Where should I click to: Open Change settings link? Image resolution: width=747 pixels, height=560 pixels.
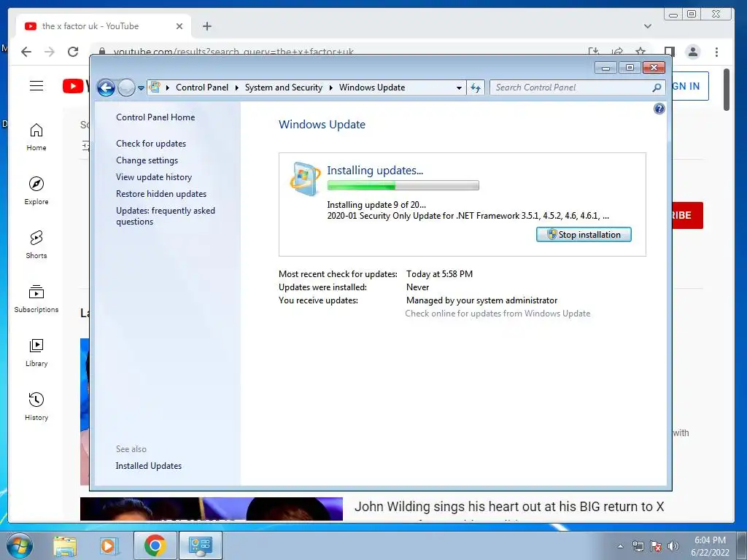pos(147,160)
